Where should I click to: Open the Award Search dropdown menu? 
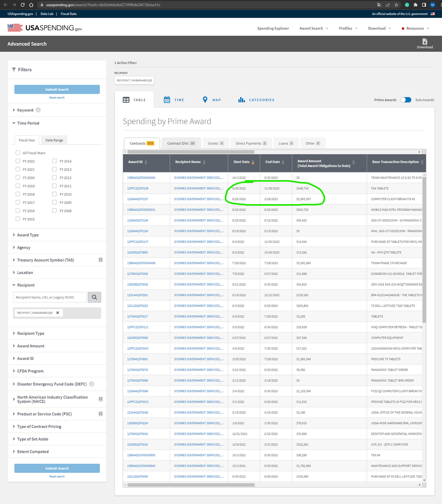click(314, 28)
